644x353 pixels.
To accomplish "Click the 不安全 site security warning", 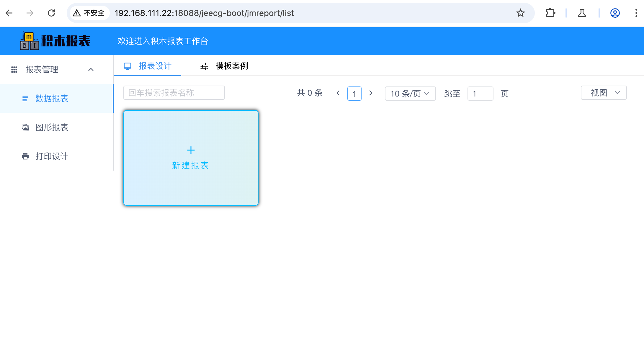I will (89, 13).
